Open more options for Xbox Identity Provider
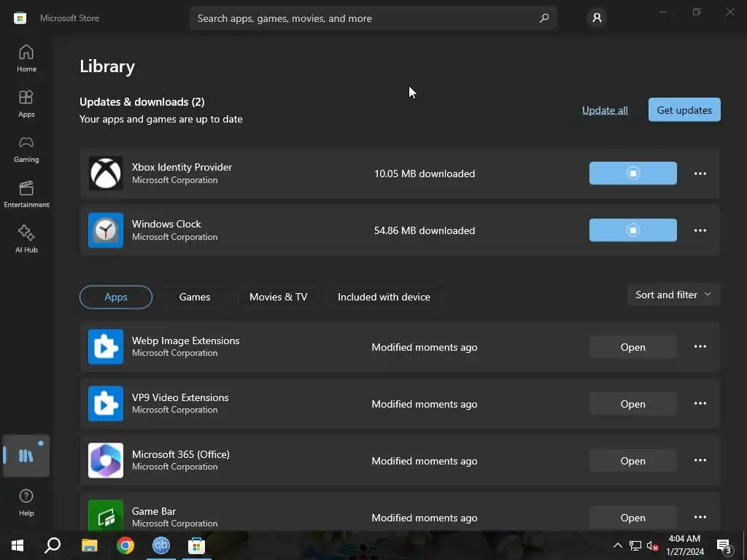 (700, 174)
